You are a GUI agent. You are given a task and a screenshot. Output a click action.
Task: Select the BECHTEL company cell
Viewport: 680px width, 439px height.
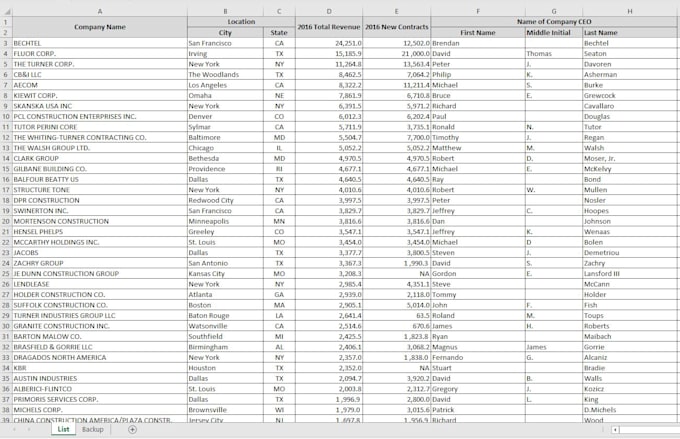pyautogui.click(x=100, y=43)
